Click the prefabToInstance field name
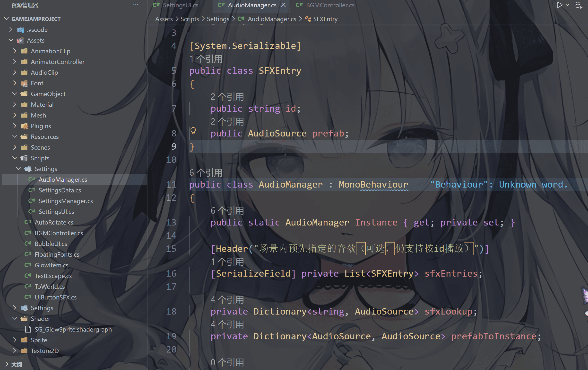 click(x=493, y=336)
